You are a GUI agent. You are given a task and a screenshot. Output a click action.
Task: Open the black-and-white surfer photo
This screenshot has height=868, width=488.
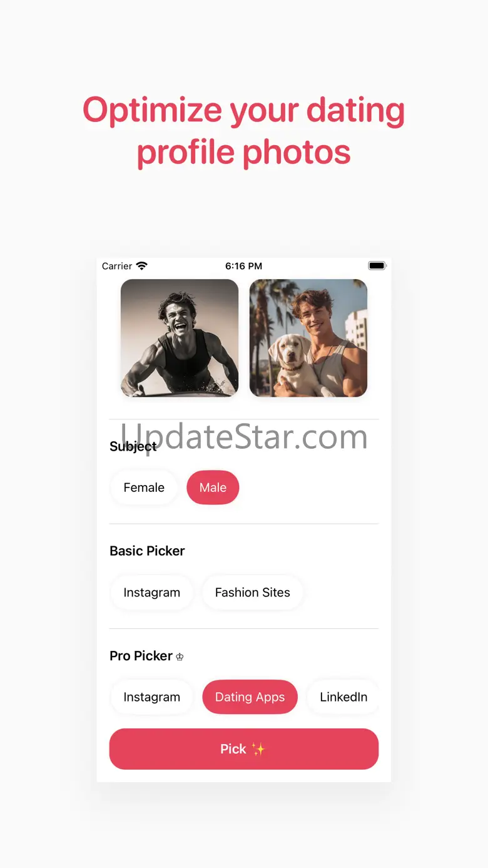point(180,338)
